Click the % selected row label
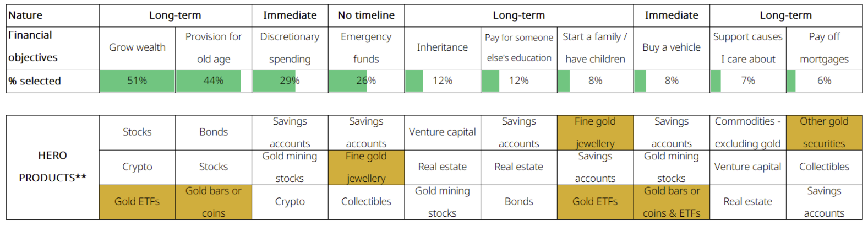The width and height of the screenshot is (868, 225). coord(35,81)
